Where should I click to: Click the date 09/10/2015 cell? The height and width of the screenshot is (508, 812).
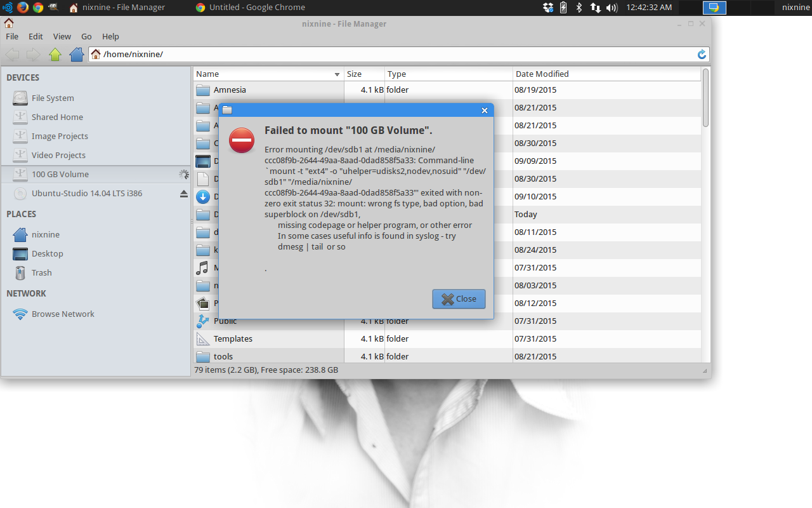[x=535, y=197]
